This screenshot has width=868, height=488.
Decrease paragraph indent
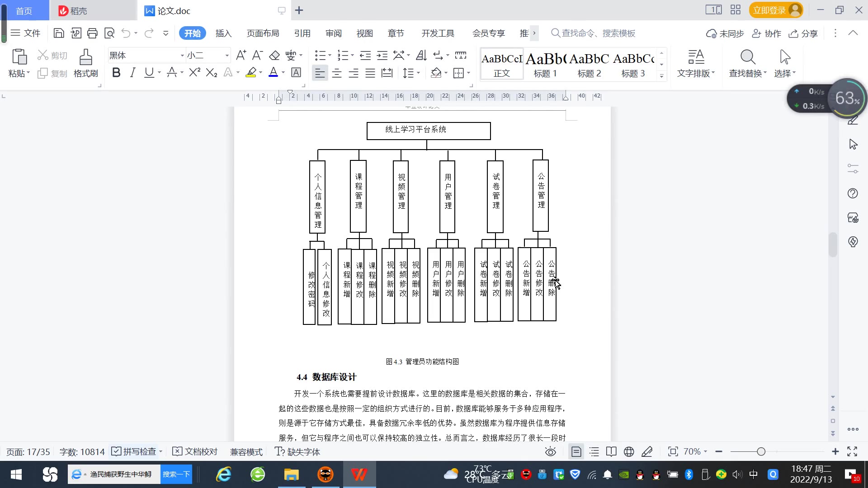[365, 55]
